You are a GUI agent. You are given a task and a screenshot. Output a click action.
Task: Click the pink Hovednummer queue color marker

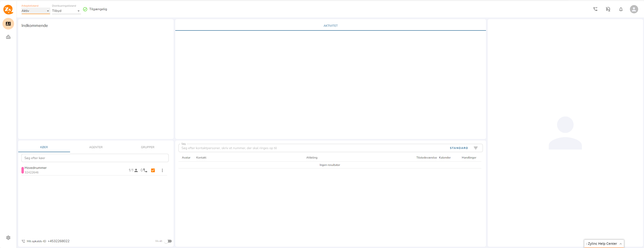pyautogui.click(x=23, y=170)
